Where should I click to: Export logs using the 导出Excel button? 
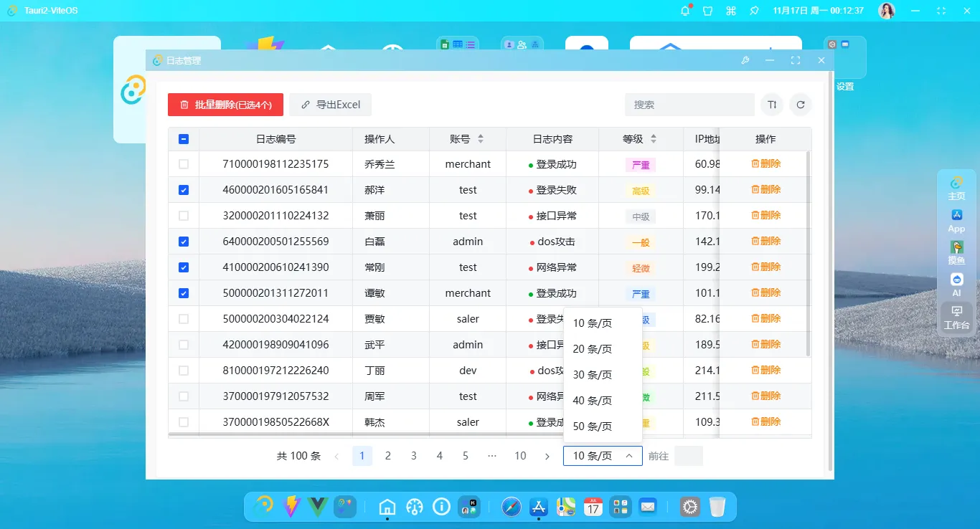click(330, 104)
